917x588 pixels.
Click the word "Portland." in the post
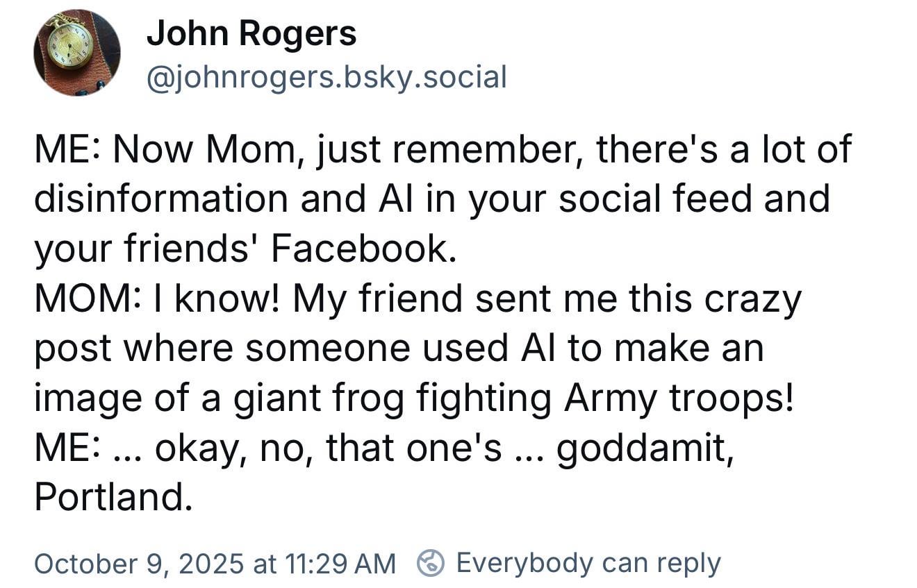click(113, 496)
